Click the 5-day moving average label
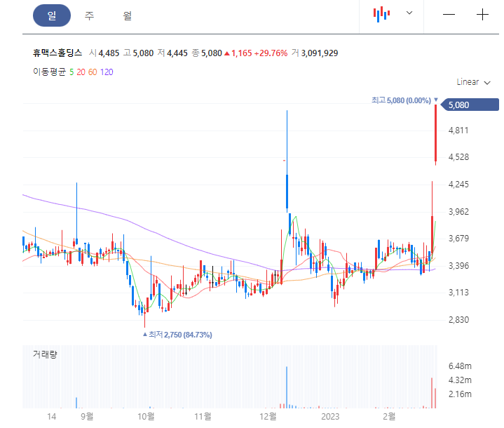504x428 pixels. (71, 72)
